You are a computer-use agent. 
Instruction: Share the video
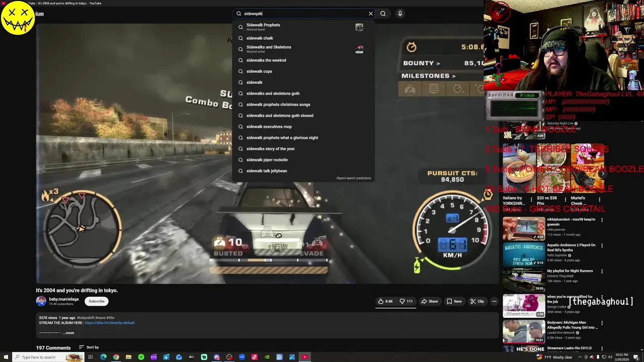[430, 301]
